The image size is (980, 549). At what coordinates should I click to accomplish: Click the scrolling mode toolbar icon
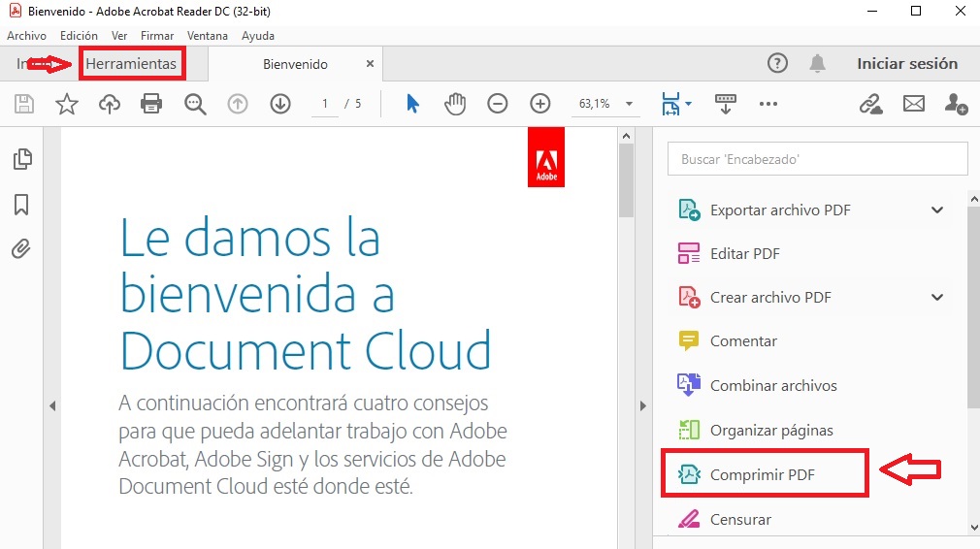tap(726, 104)
